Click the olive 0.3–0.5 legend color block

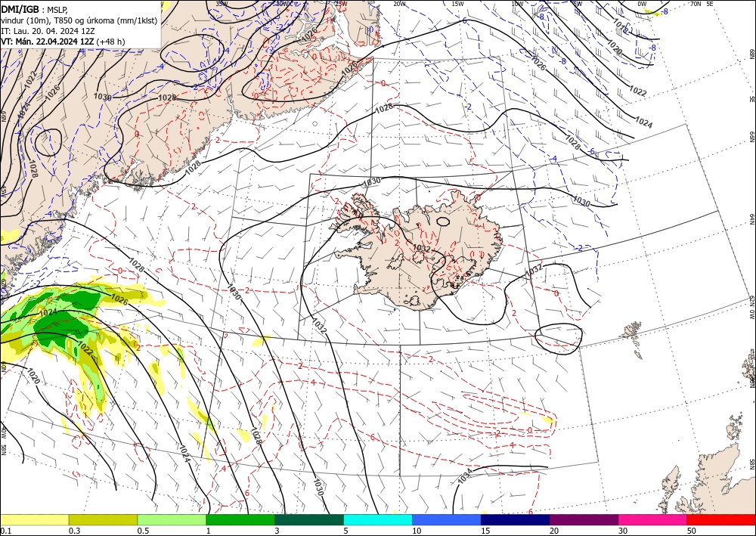click(103, 519)
